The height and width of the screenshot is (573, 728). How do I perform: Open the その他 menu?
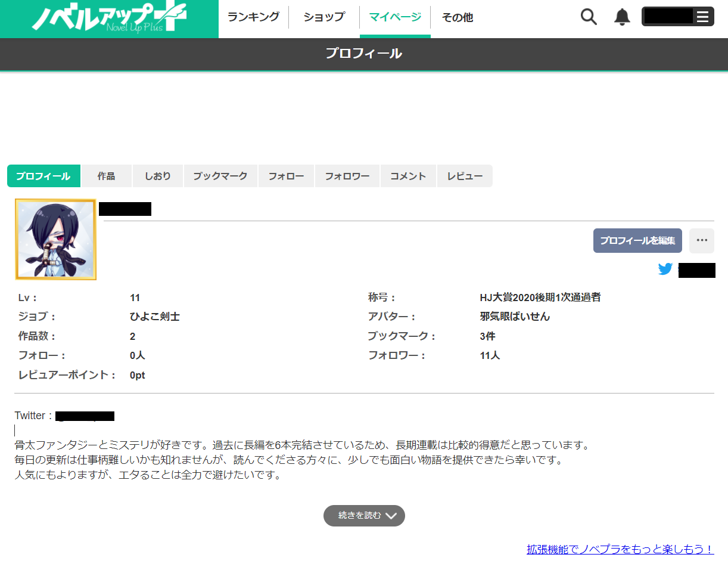pos(457,17)
